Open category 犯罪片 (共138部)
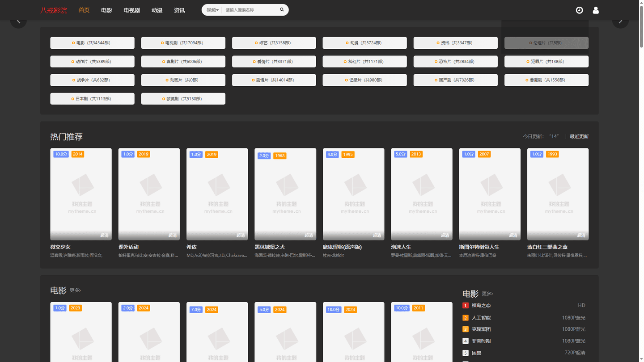 547,62
